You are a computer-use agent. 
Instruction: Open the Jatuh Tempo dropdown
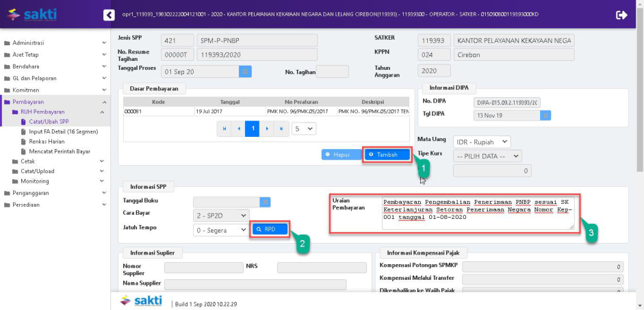pos(221,231)
